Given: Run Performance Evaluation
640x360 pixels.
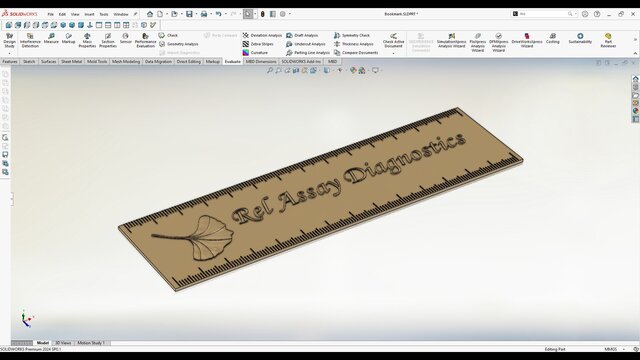Looking at the screenshot, I should coord(146,40).
